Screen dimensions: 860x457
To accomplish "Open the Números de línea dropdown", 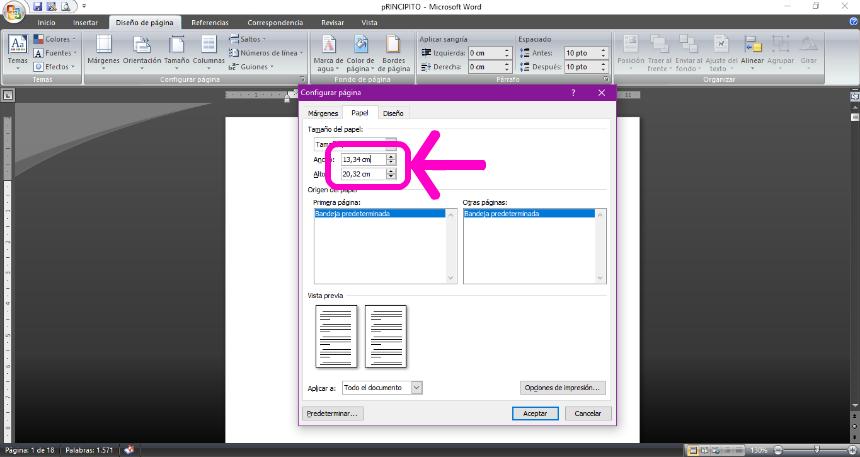I will (268, 53).
